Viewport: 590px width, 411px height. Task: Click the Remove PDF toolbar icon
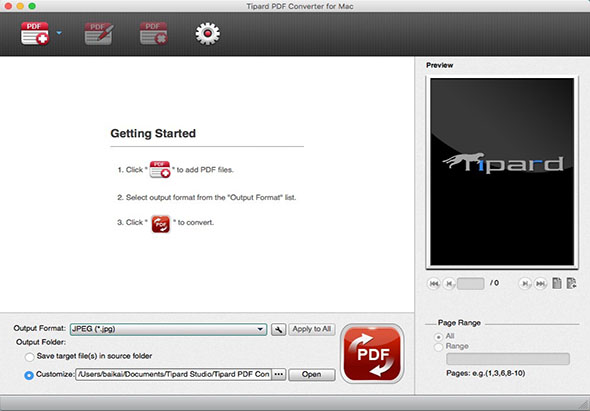click(154, 33)
